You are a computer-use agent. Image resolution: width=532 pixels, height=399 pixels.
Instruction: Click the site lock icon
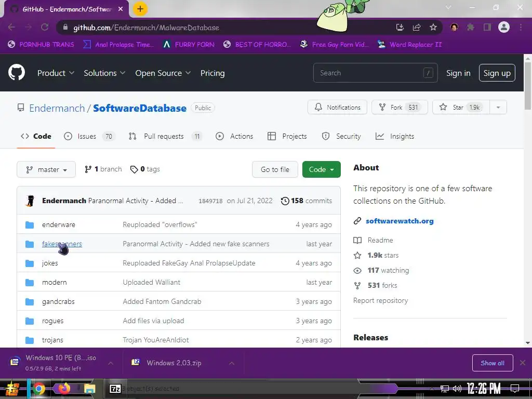click(65, 28)
